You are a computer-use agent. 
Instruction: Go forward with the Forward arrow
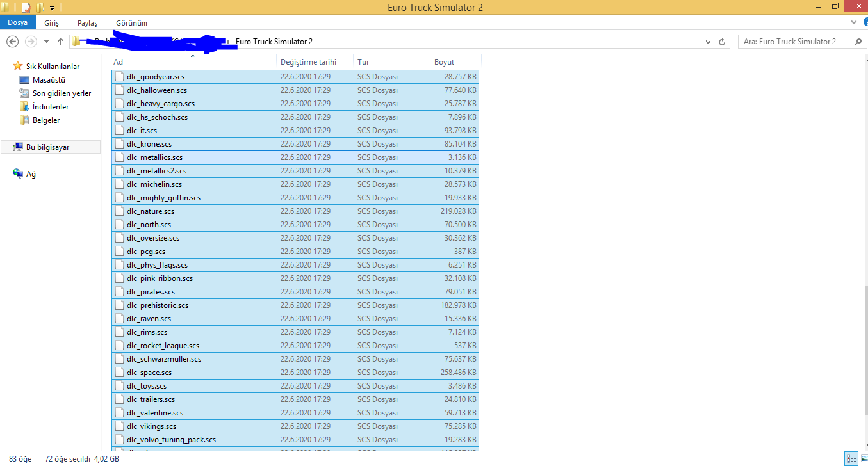click(30, 42)
